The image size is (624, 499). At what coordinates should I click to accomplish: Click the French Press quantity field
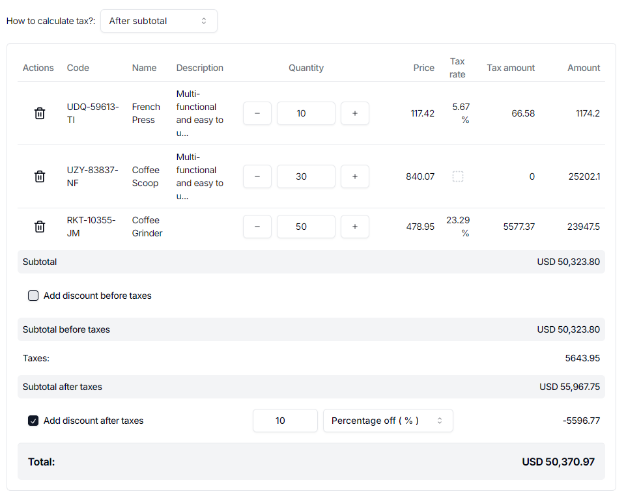point(306,114)
